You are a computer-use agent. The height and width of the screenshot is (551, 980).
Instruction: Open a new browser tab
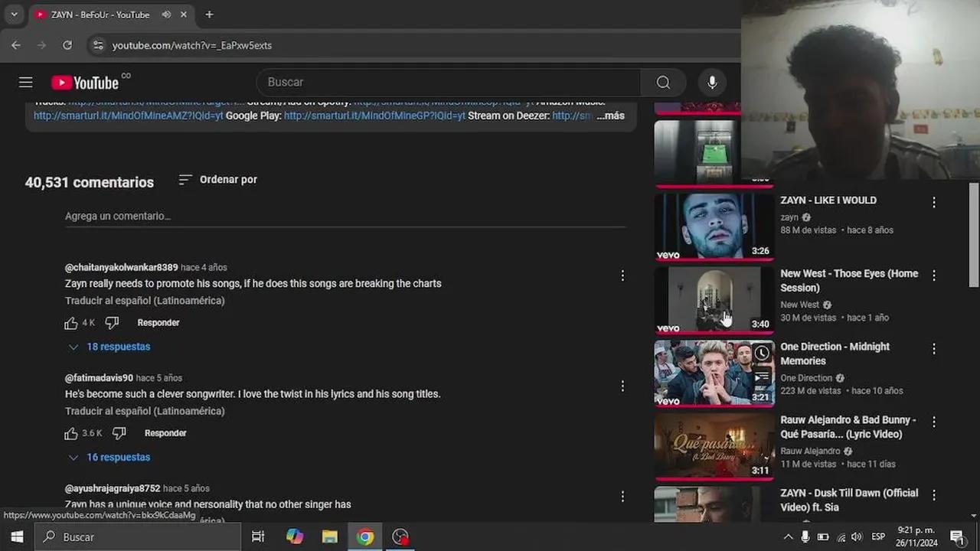coord(209,15)
